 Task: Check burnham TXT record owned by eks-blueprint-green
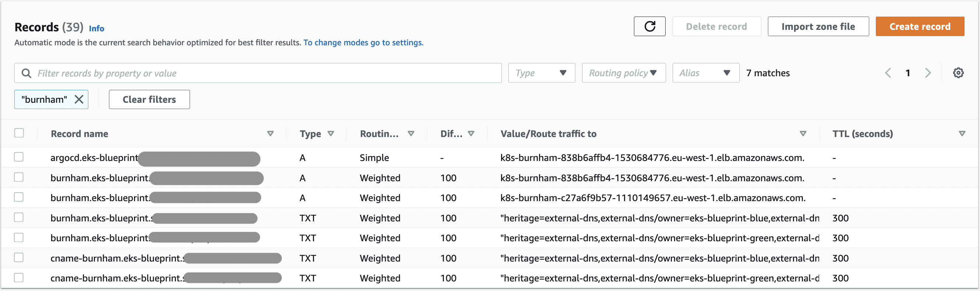(19, 237)
